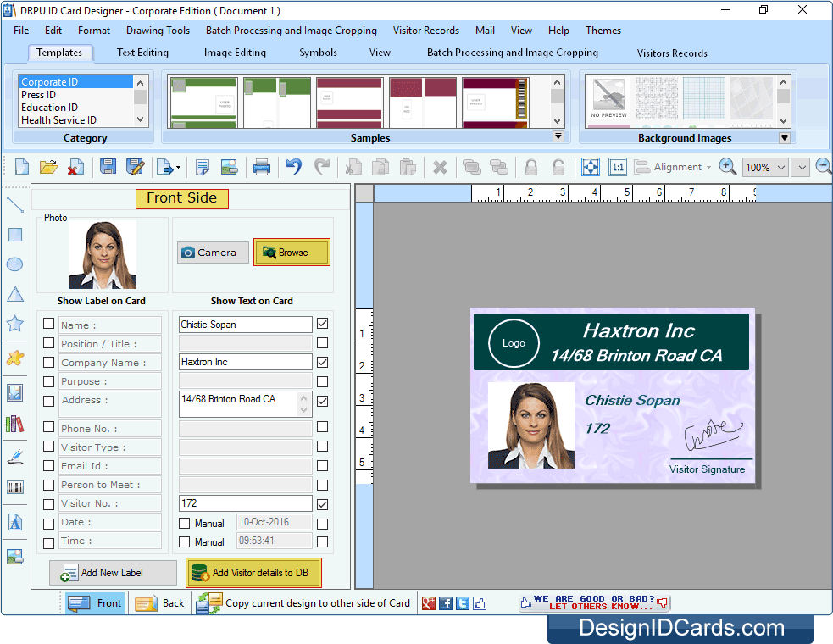
Task: Select the Triangle drawing tool
Action: point(15,294)
